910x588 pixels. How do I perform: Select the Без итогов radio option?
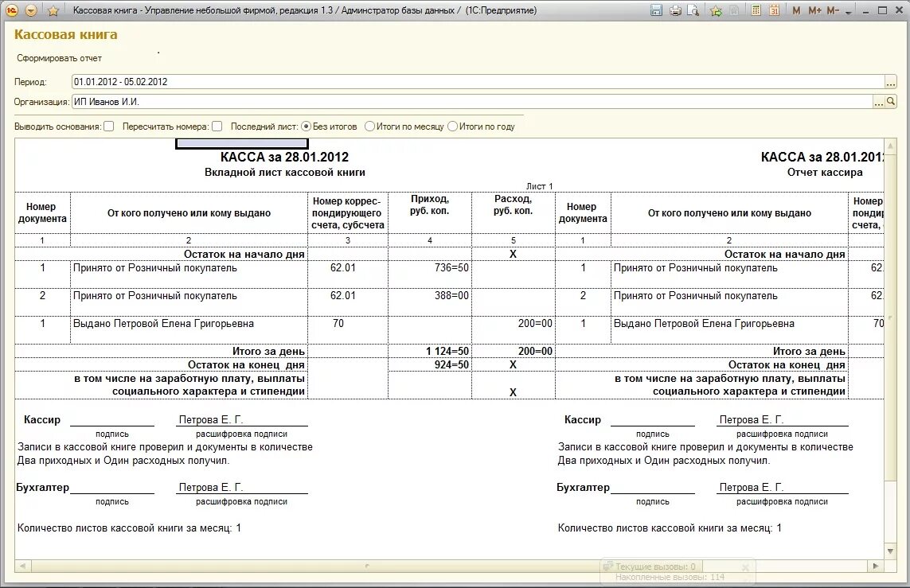tap(306, 127)
